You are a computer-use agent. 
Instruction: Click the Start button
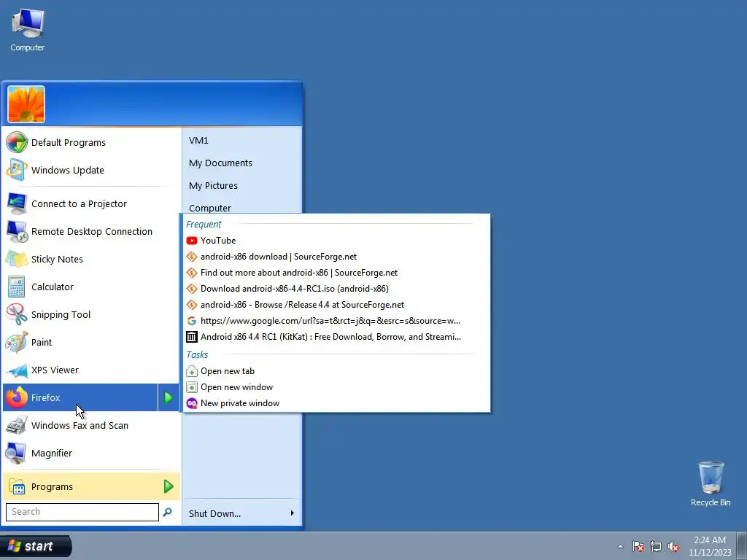click(36, 546)
